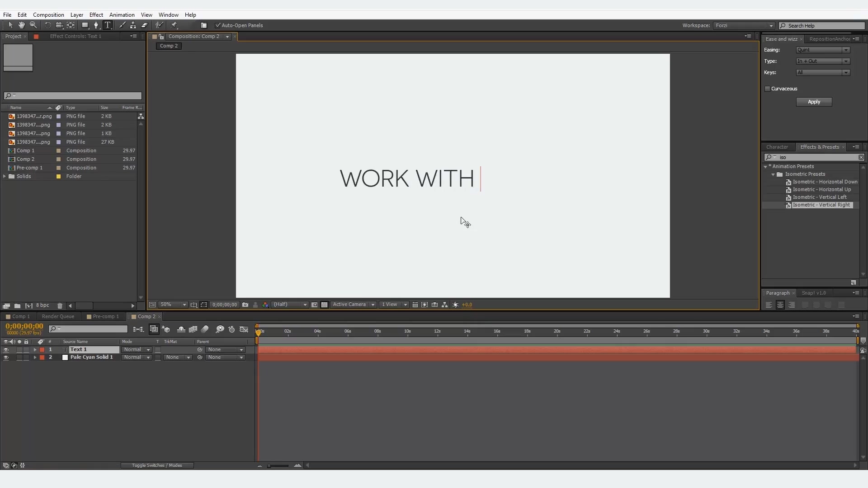
Task: Switch to the Render Queue tab
Action: click(58, 317)
